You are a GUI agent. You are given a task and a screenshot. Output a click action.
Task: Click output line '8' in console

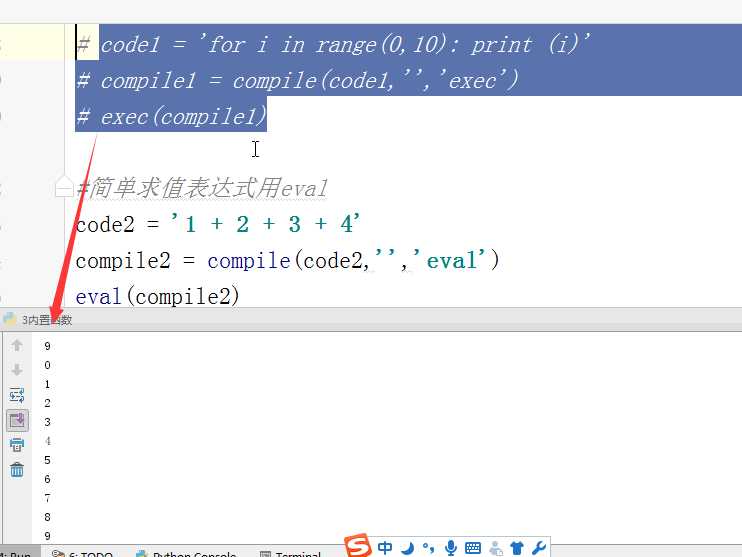(x=47, y=517)
